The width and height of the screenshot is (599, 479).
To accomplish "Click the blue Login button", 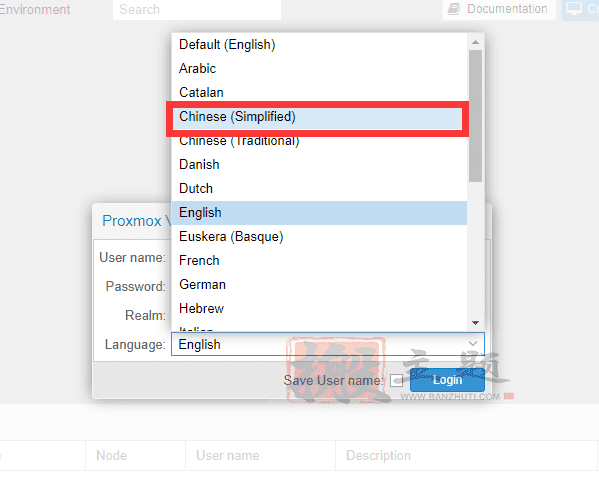I will coord(447,380).
